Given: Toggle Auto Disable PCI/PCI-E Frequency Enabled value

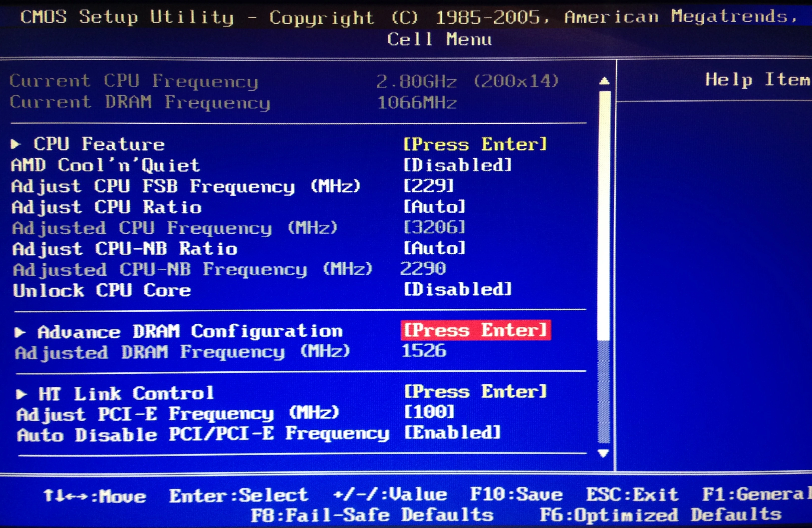Looking at the screenshot, I should [x=452, y=433].
